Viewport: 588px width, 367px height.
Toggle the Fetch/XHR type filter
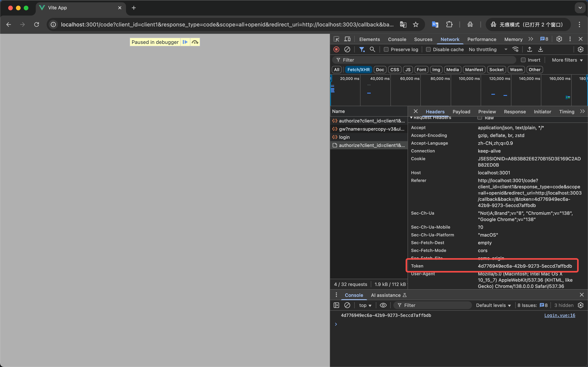pos(358,70)
